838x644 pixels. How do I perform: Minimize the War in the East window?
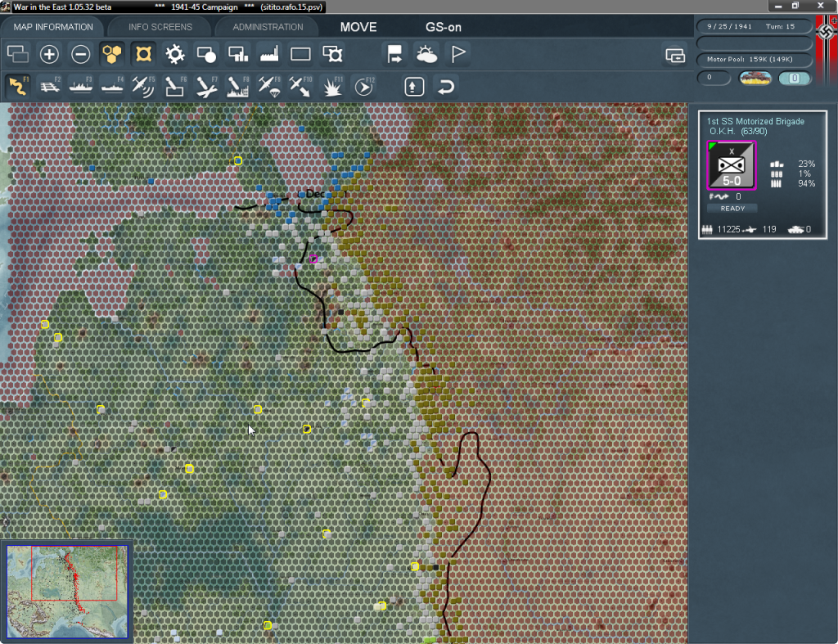point(778,6)
